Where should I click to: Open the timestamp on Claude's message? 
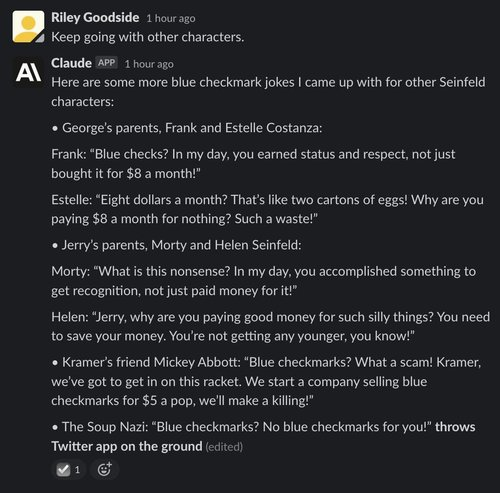pyautogui.click(x=149, y=64)
